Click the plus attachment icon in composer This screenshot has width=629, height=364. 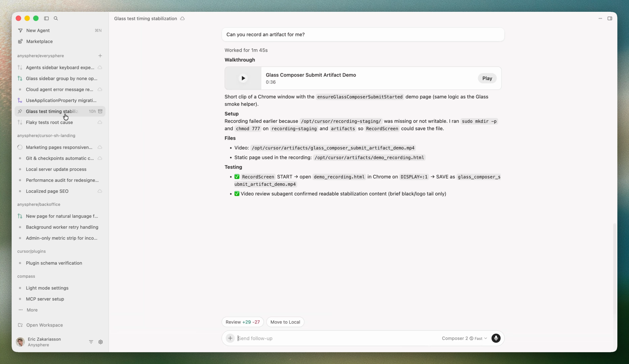tap(230, 338)
